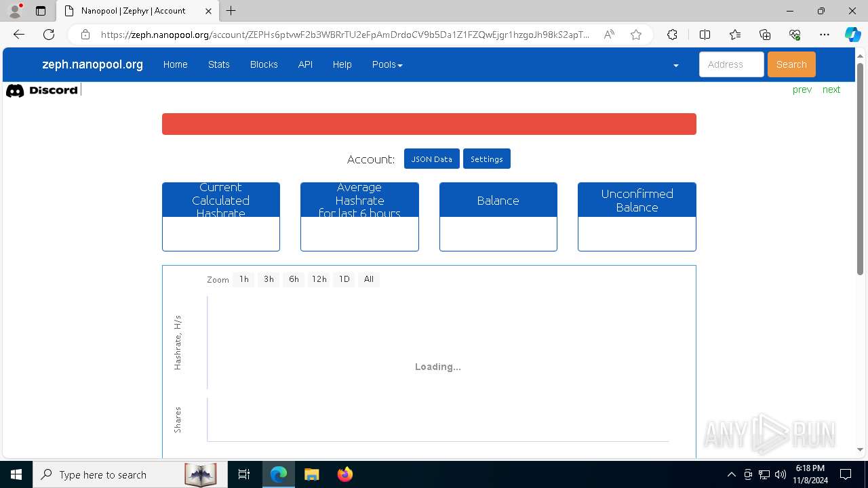868x488 pixels.
Task: Open Edge Settings and more menu
Action: point(825,35)
